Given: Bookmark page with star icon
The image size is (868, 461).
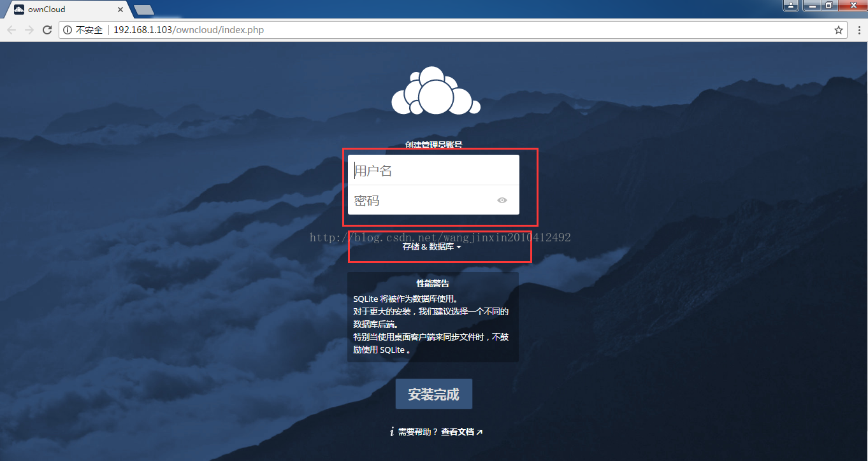Looking at the screenshot, I should (x=839, y=30).
